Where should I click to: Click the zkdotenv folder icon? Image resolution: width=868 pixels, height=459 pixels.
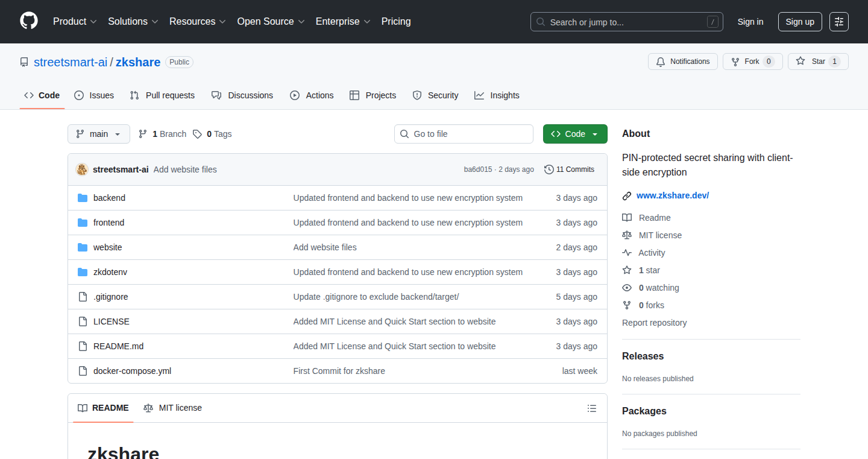coord(83,272)
